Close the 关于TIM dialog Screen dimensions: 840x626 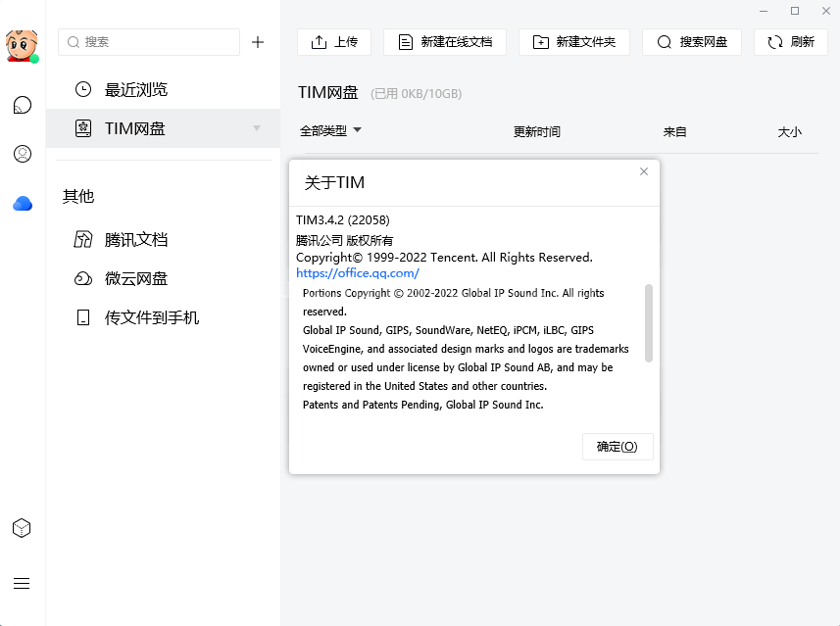click(644, 171)
